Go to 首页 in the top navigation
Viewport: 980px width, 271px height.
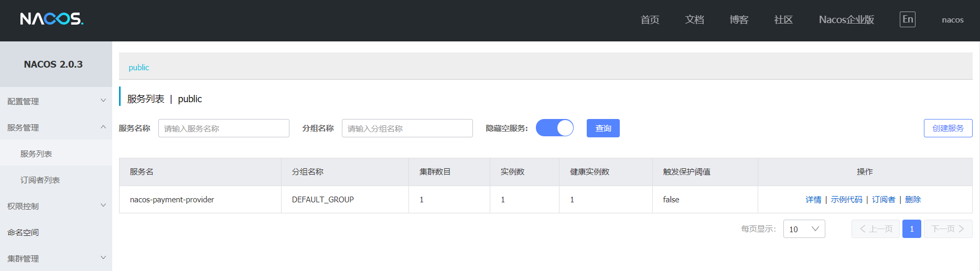coord(650,20)
